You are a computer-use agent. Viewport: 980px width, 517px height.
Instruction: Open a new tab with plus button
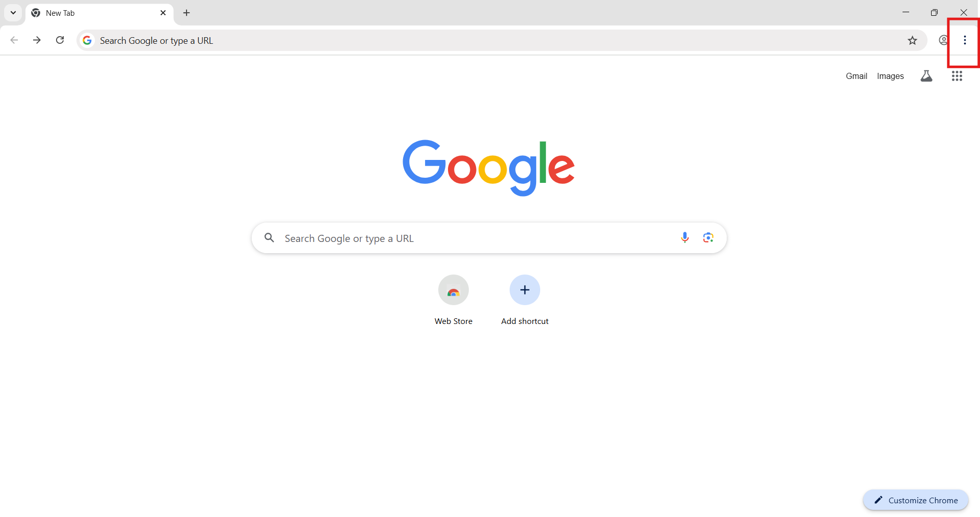tap(187, 13)
